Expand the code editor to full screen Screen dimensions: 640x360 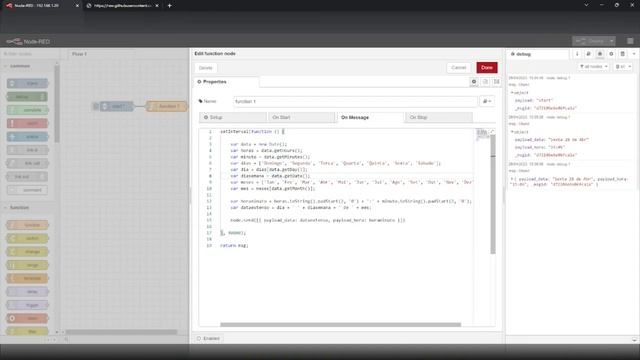pyautogui.click(x=492, y=131)
